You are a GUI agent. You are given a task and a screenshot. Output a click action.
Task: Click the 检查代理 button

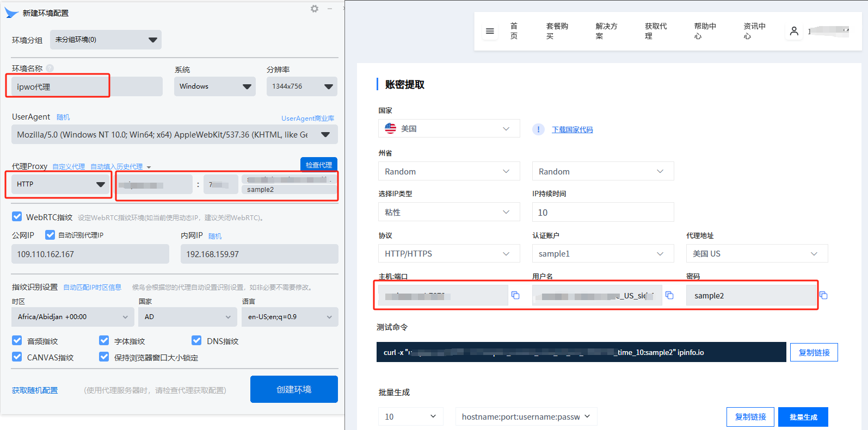319,165
